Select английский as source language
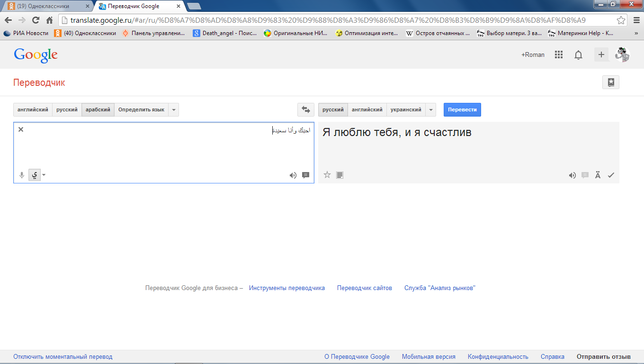 click(x=33, y=109)
